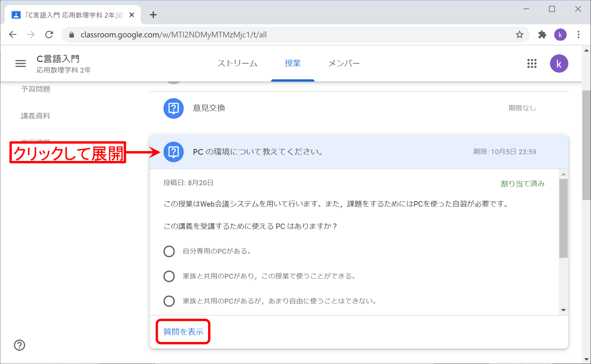Click the address bar URL
591x364 pixels.
174,35
